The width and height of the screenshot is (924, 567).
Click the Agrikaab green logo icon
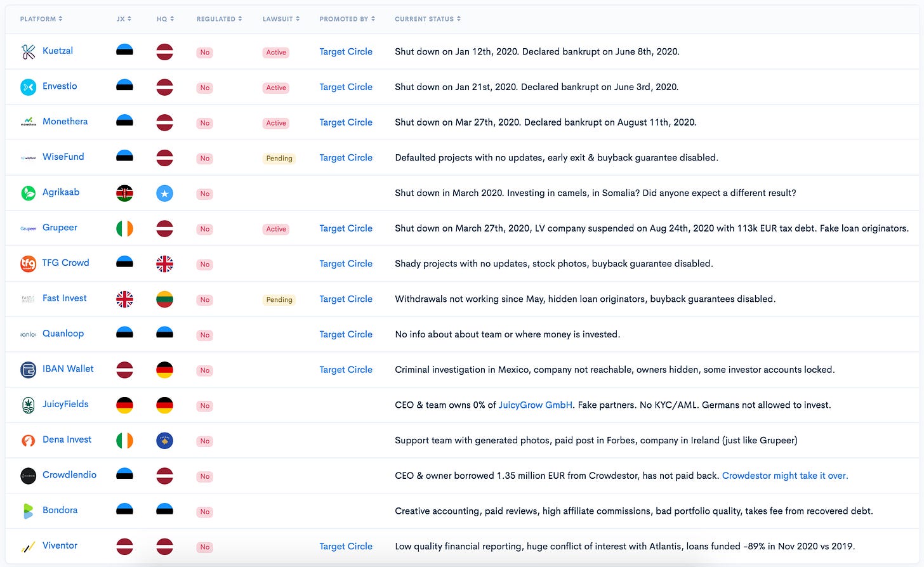click(29, 193)
